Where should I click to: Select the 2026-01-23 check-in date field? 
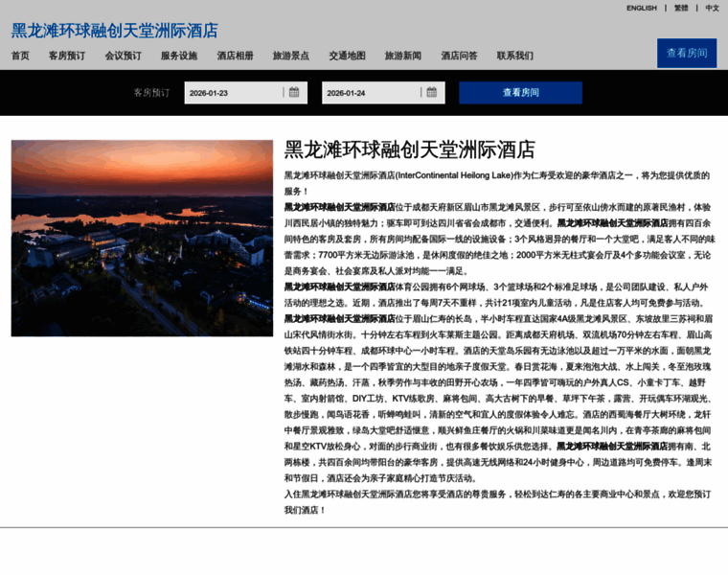click(x=233, y=93)
